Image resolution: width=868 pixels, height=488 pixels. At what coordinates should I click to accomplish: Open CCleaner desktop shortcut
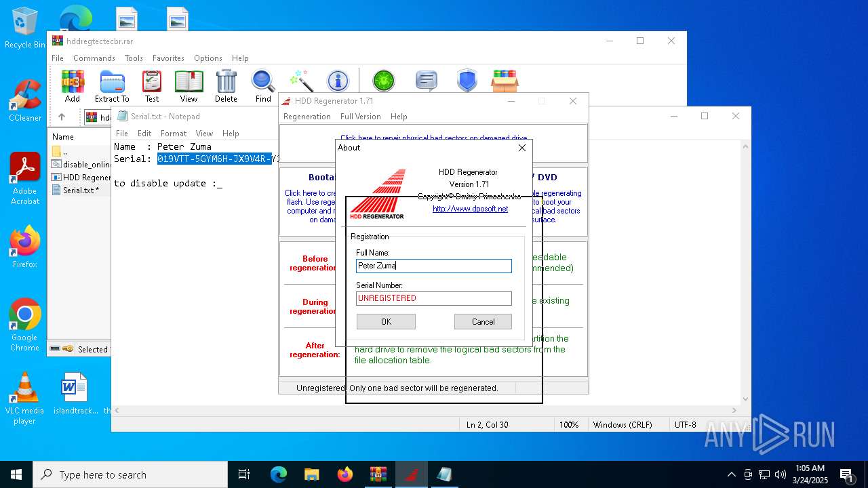[x=24, y=101]
